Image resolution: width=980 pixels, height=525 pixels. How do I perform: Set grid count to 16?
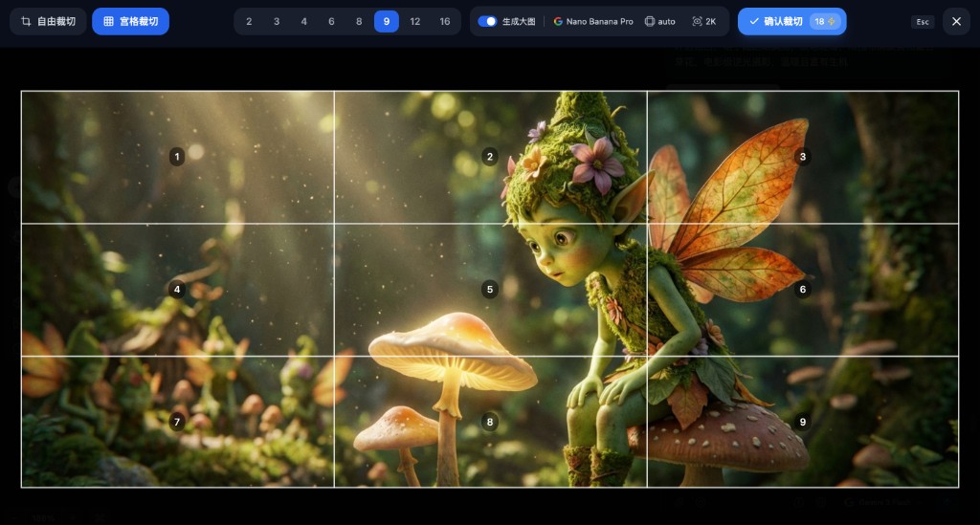445,21
